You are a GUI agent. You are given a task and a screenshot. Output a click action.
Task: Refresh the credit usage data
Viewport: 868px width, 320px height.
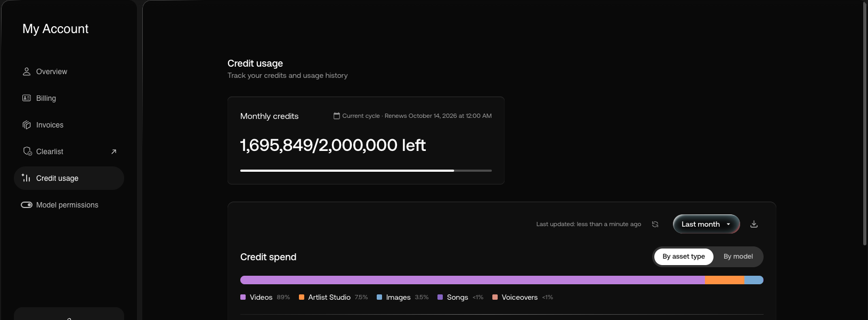[x=655, y=224]
